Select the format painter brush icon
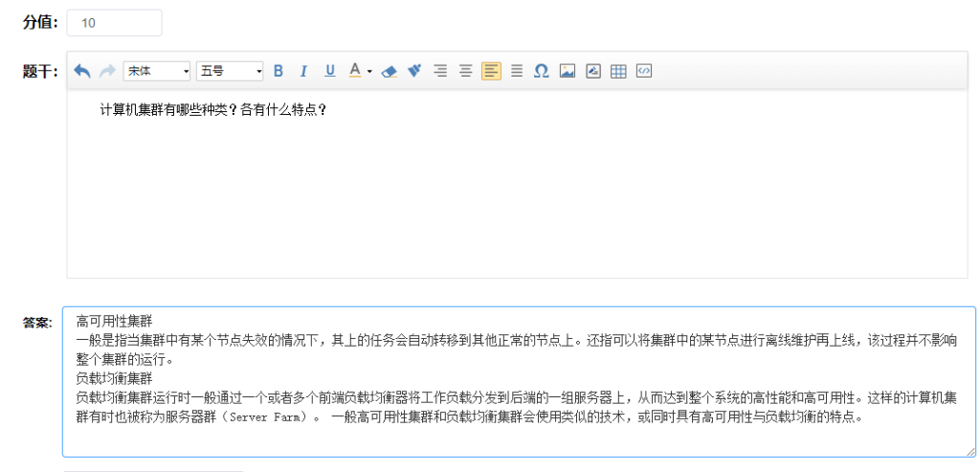The image size is (980, 472). 414,72
